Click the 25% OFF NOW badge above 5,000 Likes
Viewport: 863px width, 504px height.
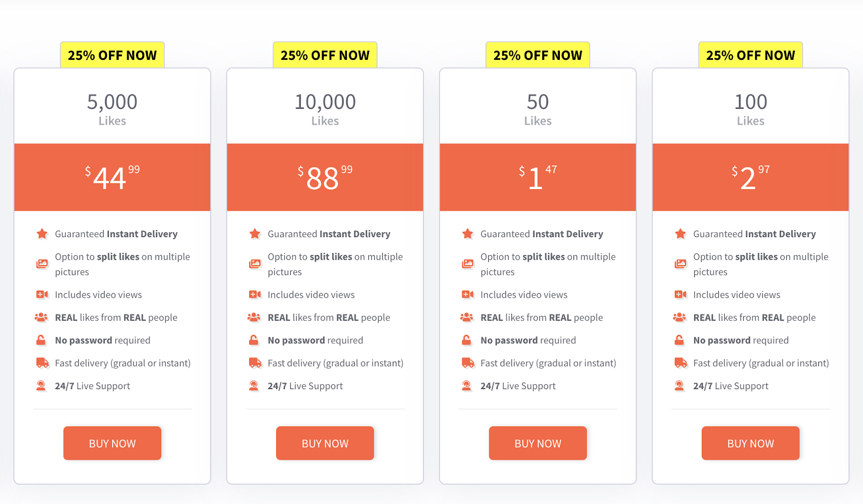pos(112,56)
